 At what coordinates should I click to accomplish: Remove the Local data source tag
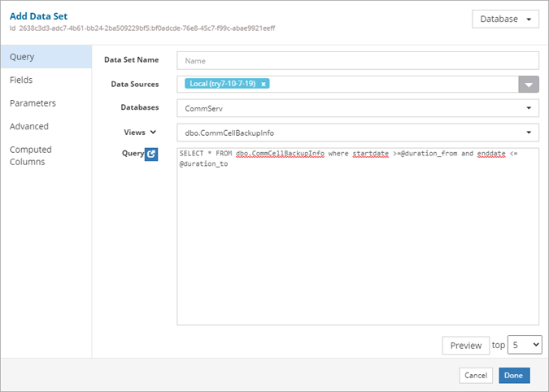coord(264,84)
